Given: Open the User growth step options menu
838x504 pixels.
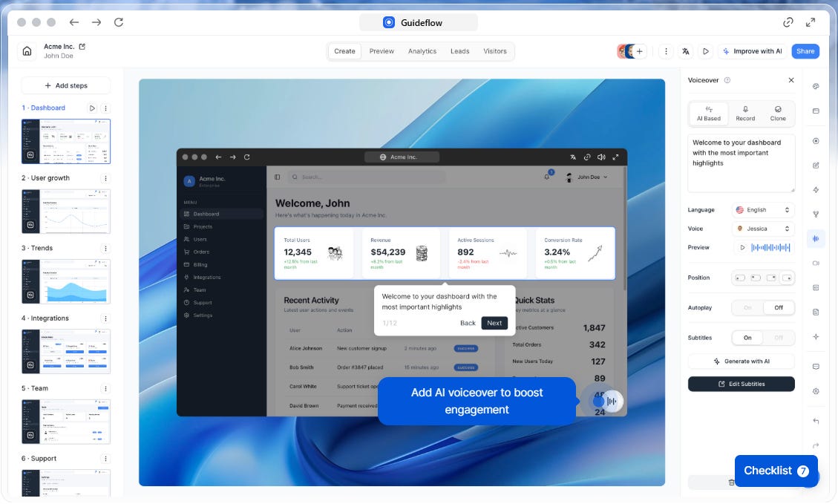Looking at the screenshot, I should pos(105,178).
